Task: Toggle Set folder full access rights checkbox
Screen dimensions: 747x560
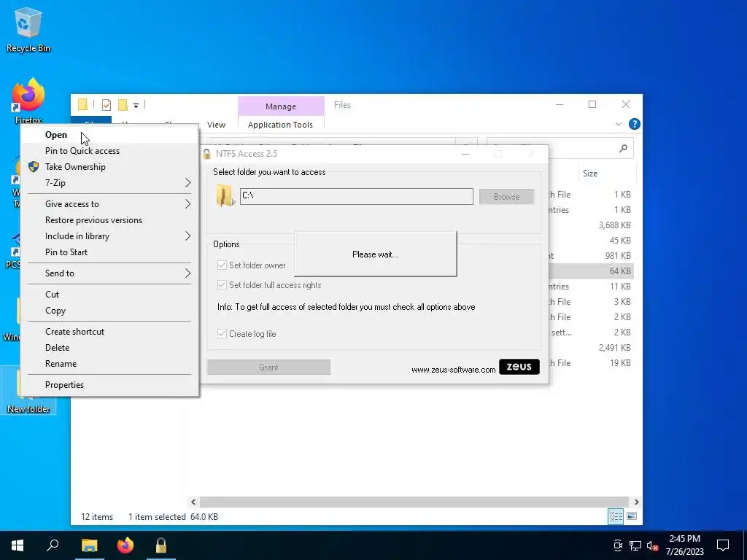Action: point(222,285)
